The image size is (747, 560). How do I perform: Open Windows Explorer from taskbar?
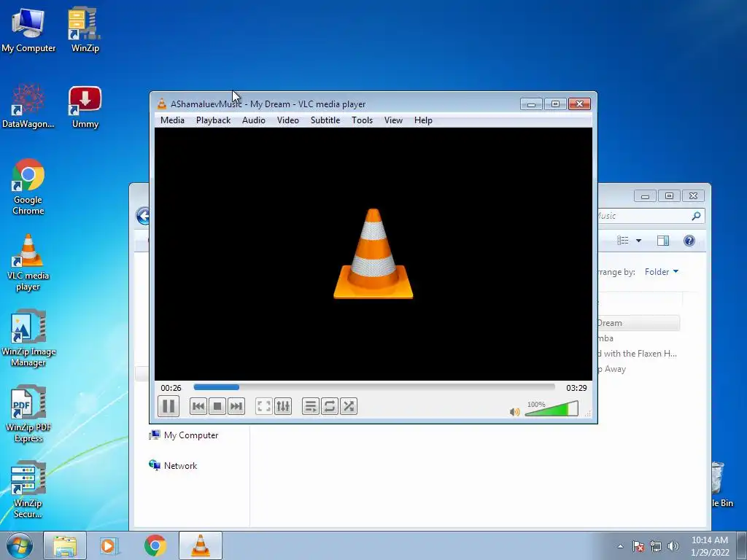[x=65, y=545]
